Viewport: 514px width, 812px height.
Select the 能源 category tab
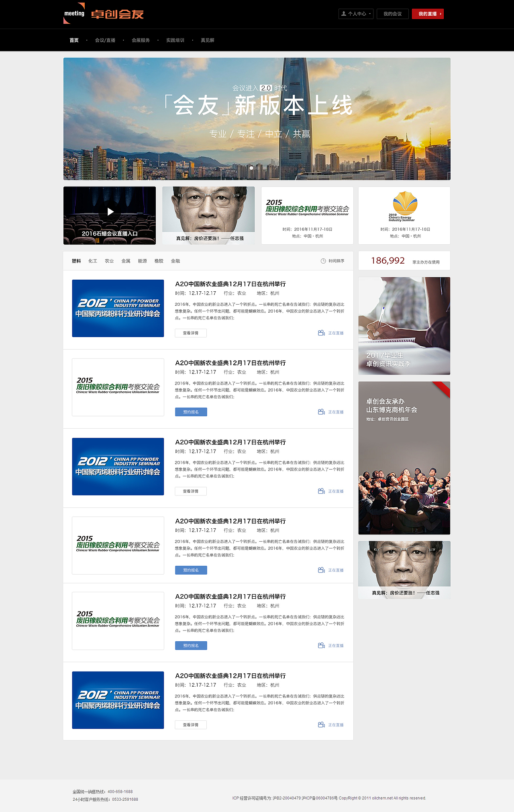pyautogui.click(x=143, y=261)
